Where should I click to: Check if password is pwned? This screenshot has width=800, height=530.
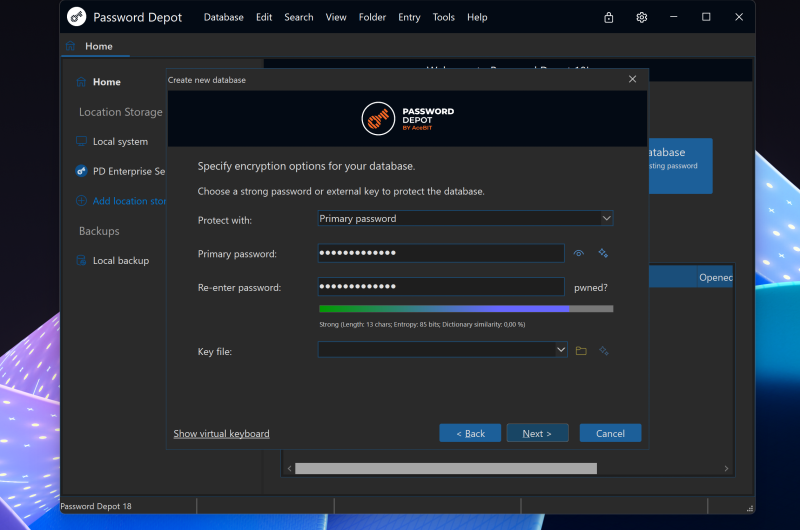tap(591, 288)
